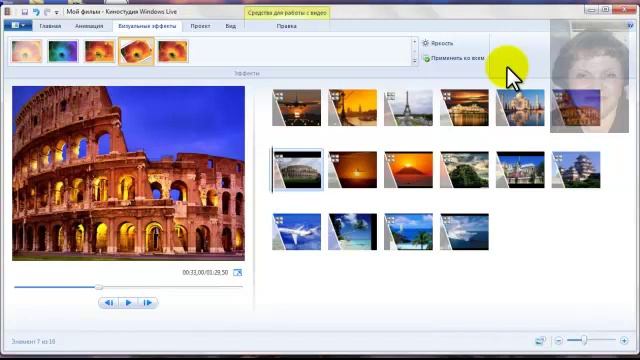The image size is (640, 360).
Task: Select the highlighted Colosseum clip in storyboard
Action: click(x=298, y=170)
